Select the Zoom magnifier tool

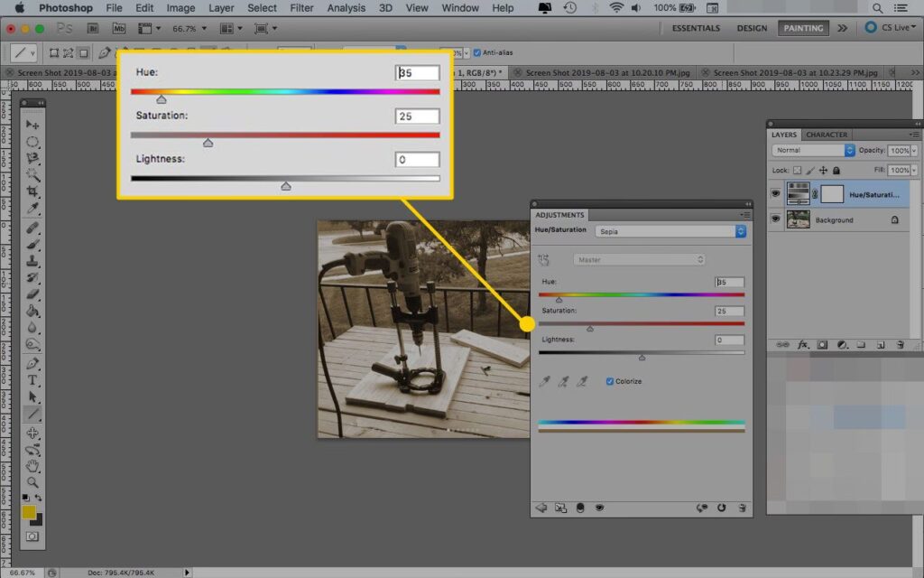click(32, 482)
